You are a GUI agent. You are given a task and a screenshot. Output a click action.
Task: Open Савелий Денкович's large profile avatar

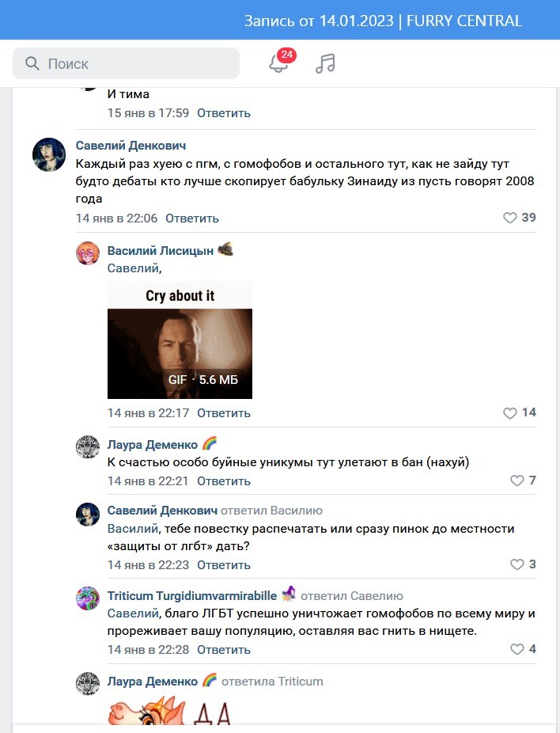(x=49, y=154)
